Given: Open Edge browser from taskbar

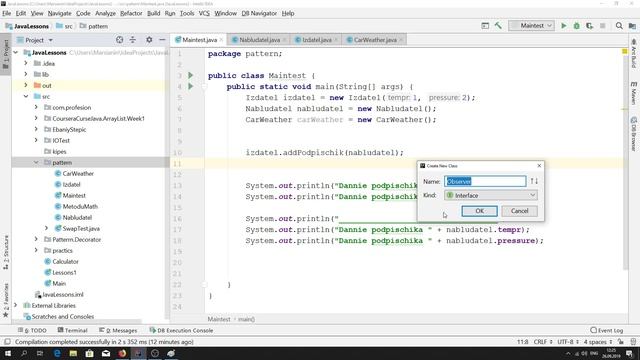Looking at the screenshot, I should click(57, 353).
